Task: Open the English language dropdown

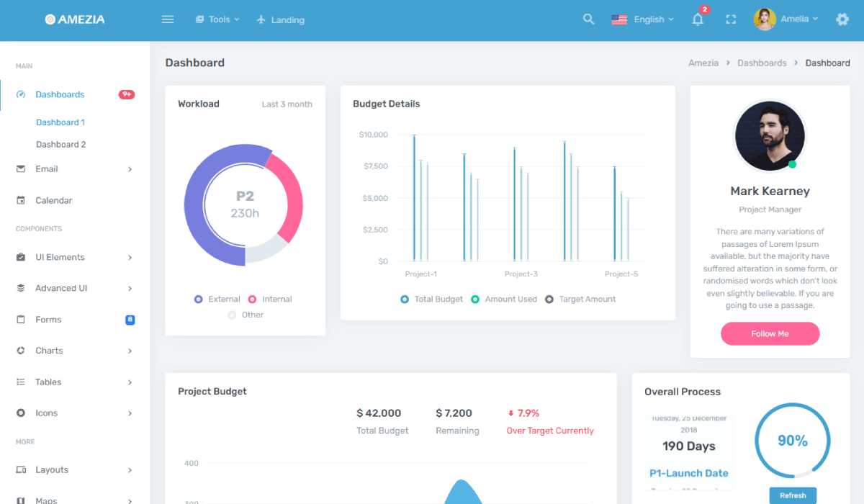Action: (x=643, y=19)
